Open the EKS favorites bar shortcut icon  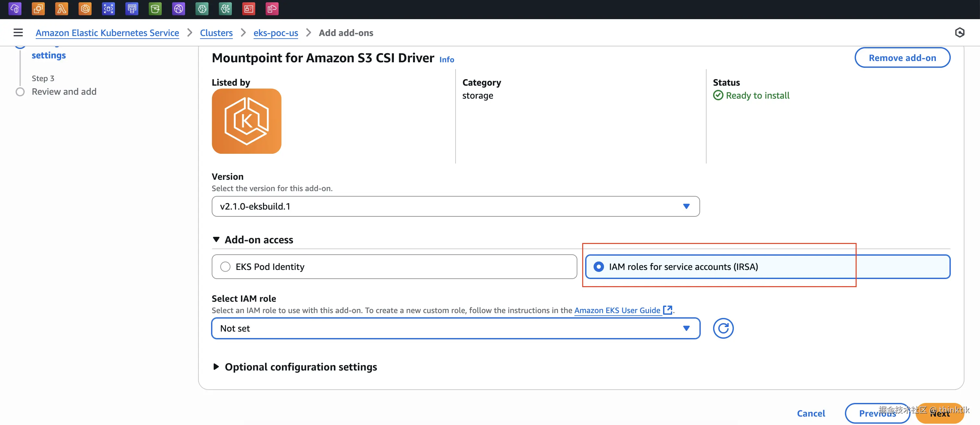tap(85, 9)
